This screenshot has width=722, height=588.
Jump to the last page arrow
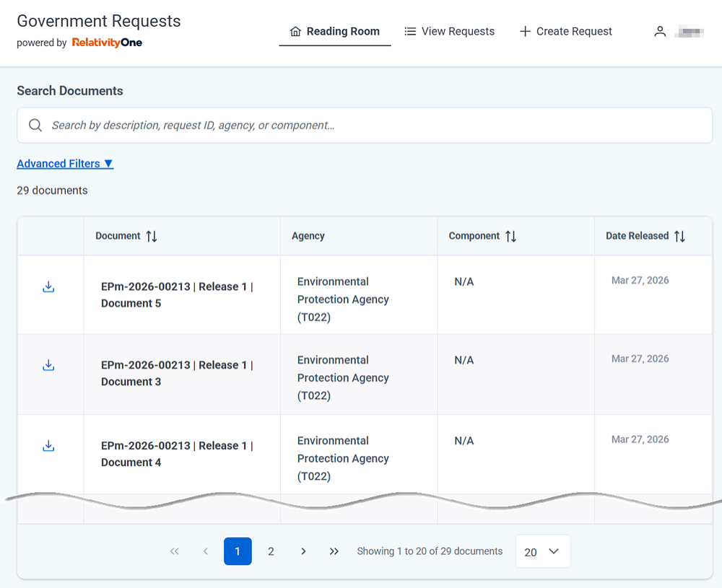click(334, 551)
